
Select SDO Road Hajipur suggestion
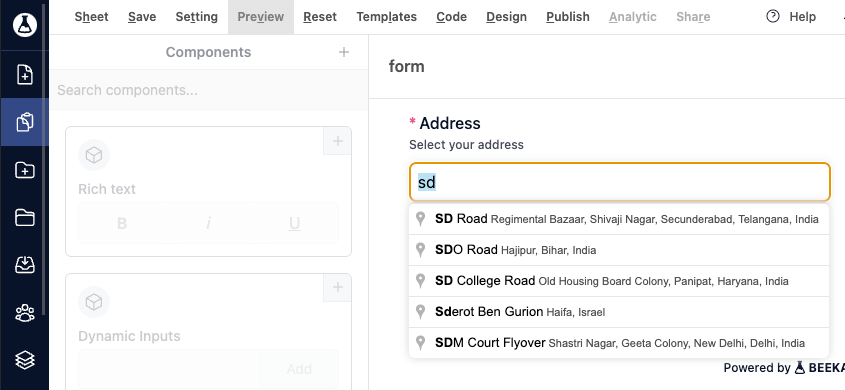619,250
